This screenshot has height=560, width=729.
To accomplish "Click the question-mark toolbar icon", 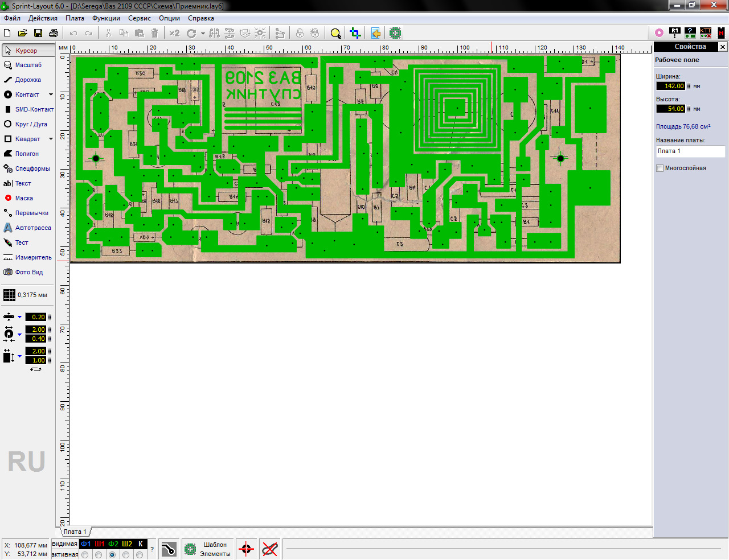I will (690, 33).
